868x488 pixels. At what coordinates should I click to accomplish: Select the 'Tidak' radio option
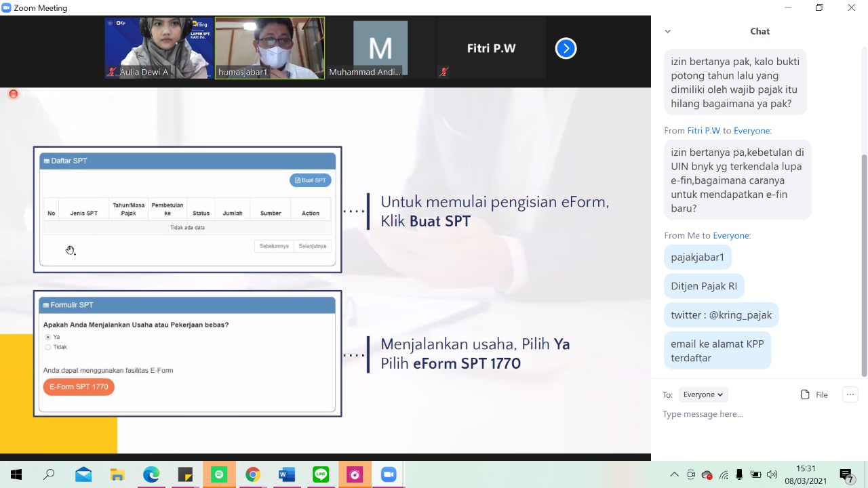[48, 347]
